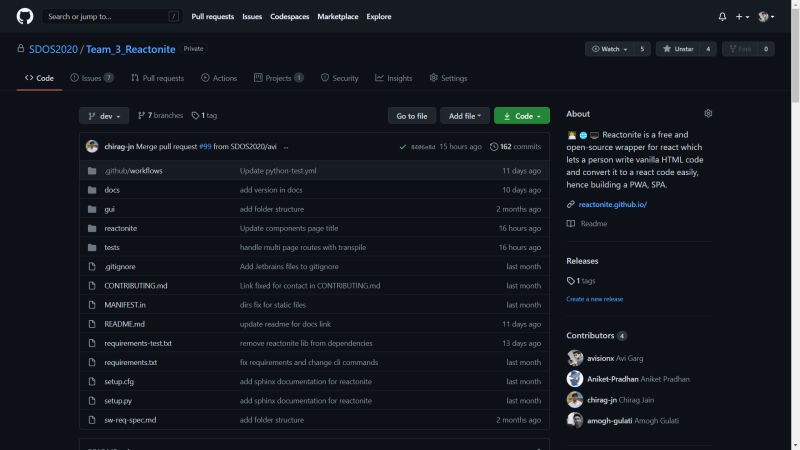Switch to the Actions tab

[x=219, y=78]
